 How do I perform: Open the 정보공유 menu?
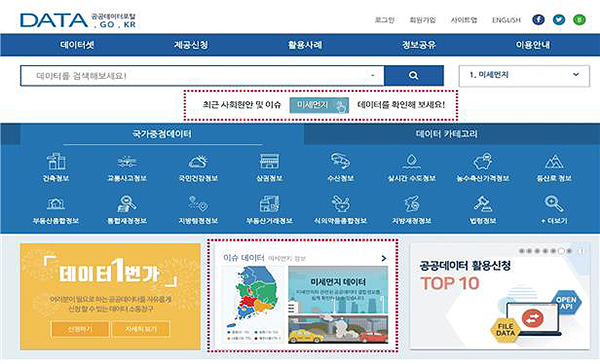coord(419,45)
